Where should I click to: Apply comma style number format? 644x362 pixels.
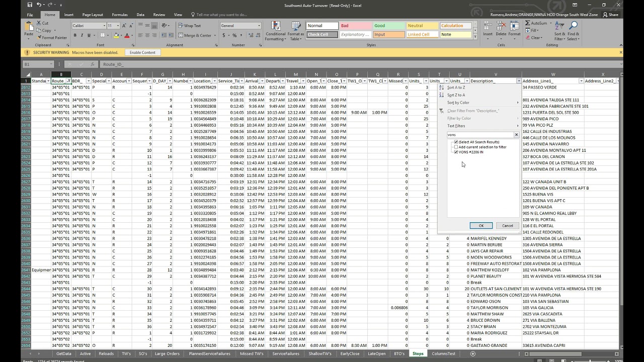241,35
